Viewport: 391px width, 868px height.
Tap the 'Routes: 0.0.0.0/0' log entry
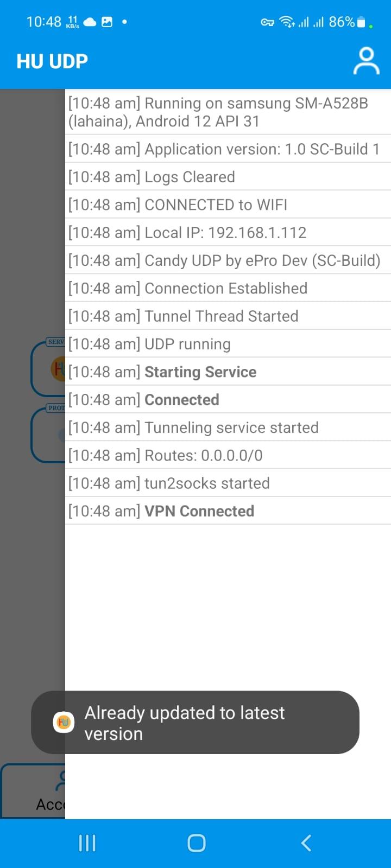pyautogui.click(x=228, y=455)
